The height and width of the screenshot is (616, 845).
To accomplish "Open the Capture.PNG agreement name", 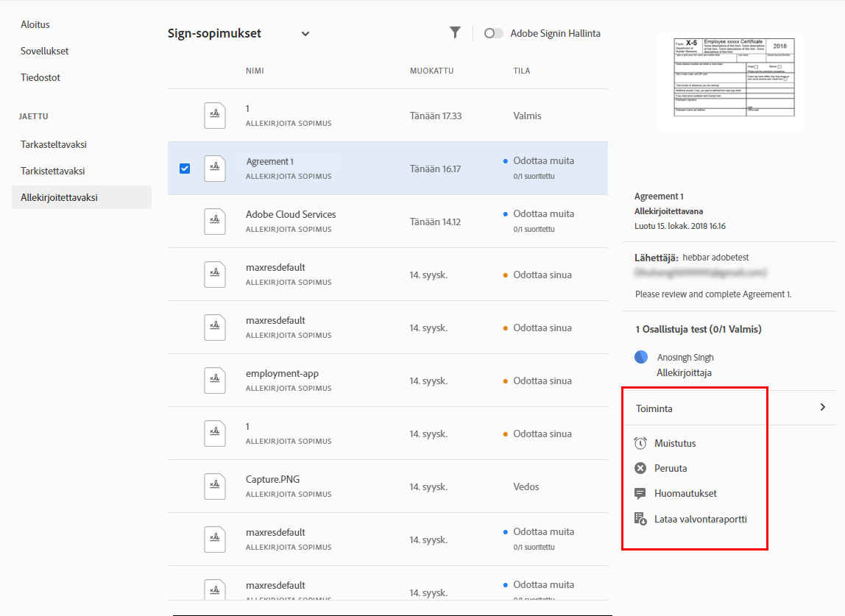I will [272, 479].
